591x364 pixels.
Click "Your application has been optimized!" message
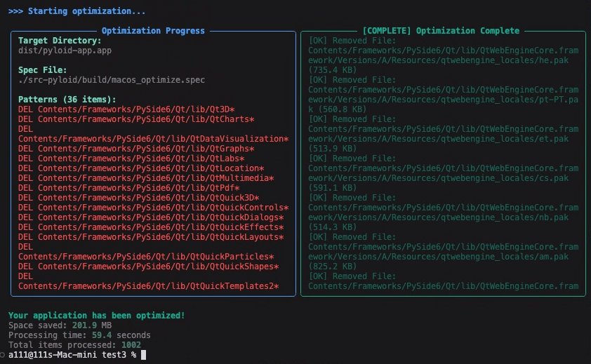pyautogui.click(x=96, y=316)
